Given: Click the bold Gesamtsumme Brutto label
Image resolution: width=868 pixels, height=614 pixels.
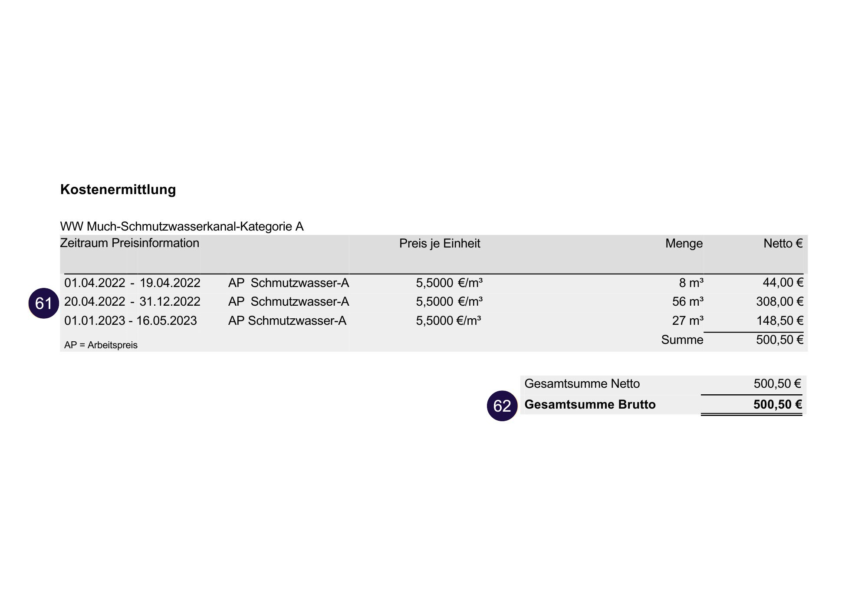Looking at the screenshot, I should (x=590, y=405).
